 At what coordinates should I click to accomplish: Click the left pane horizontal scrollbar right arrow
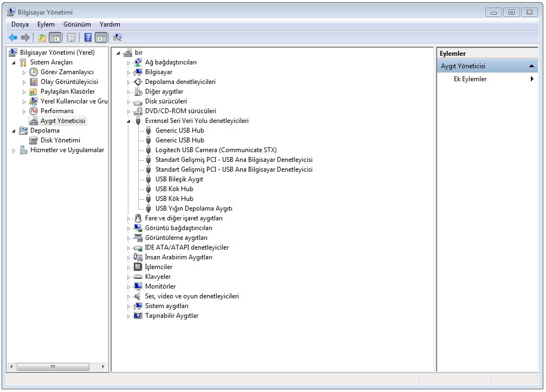tap(103, 367)
